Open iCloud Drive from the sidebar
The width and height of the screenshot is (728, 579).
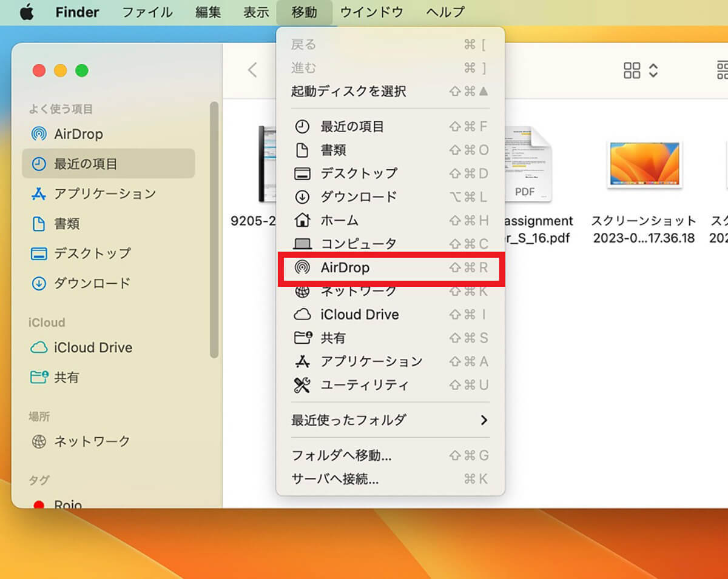pyautogui.click(x=109, y=347)
